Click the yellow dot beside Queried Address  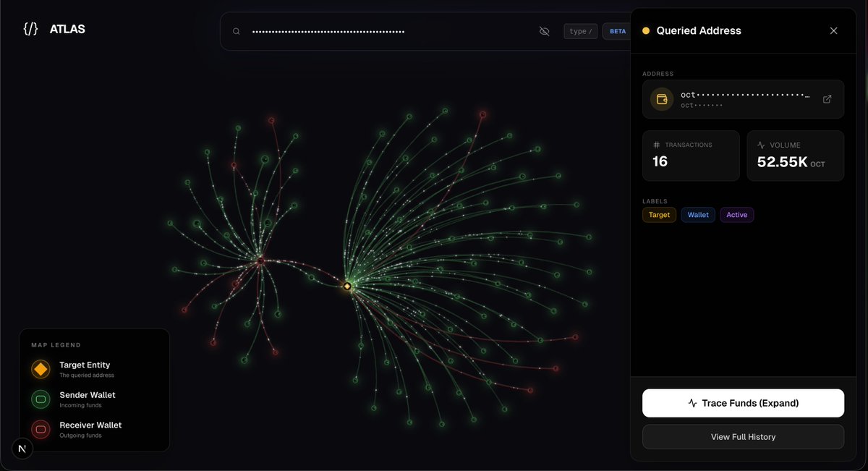646,30
